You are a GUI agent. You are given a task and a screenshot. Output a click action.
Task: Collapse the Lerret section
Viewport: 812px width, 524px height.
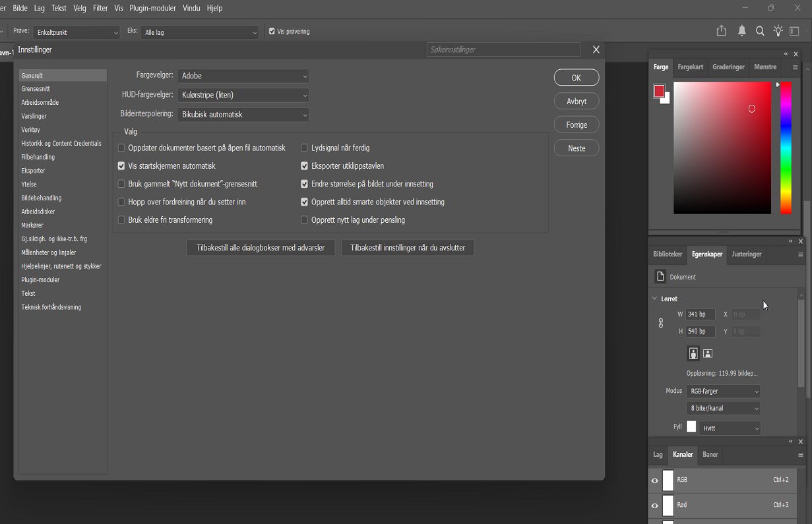654,299
